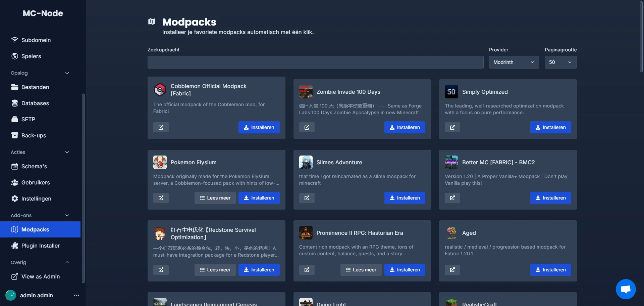Open the SFTP section in sidebar
The height and width of the screenshot is (306, 644).
(x=28, y=119)
